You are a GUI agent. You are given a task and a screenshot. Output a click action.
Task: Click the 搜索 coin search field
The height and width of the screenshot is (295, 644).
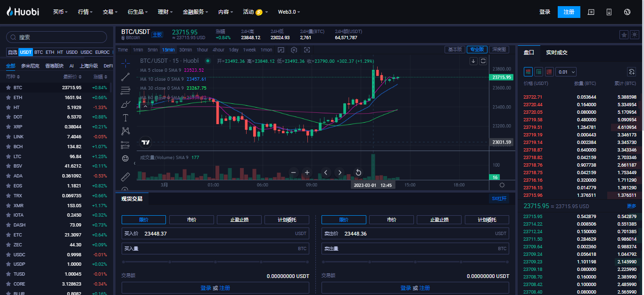(57, 37)
